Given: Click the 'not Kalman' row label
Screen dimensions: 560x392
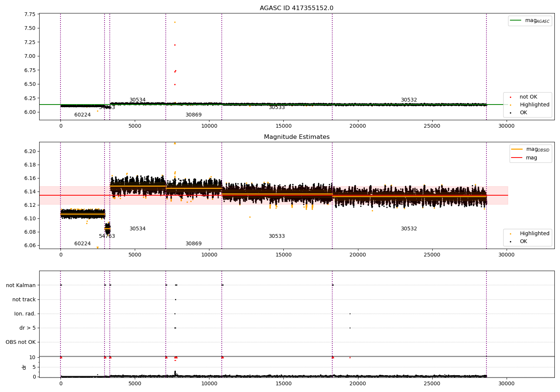Looking at the screenshot, I should 21,285.
